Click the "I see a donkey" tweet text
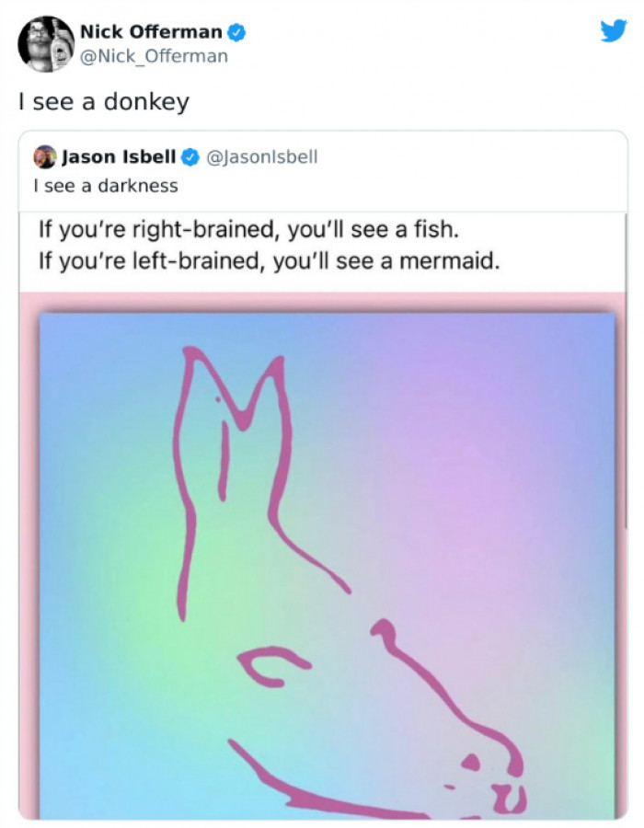Image resolution: width=644 pixels, height=828 pixels. point(103,102)
